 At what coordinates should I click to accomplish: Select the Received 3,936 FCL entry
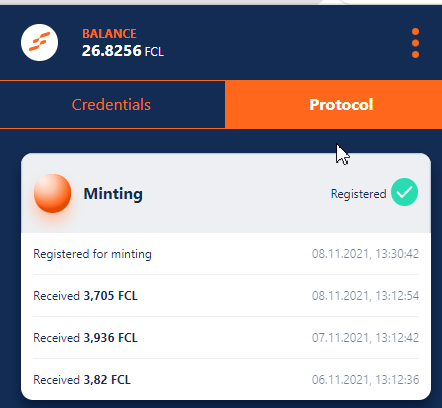point(226,338)
